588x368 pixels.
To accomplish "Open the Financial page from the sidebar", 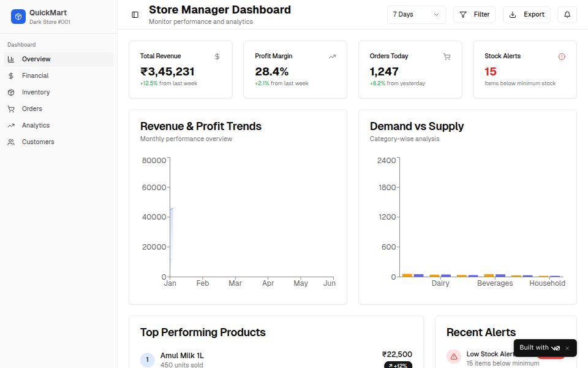I will tap(36, 75).
